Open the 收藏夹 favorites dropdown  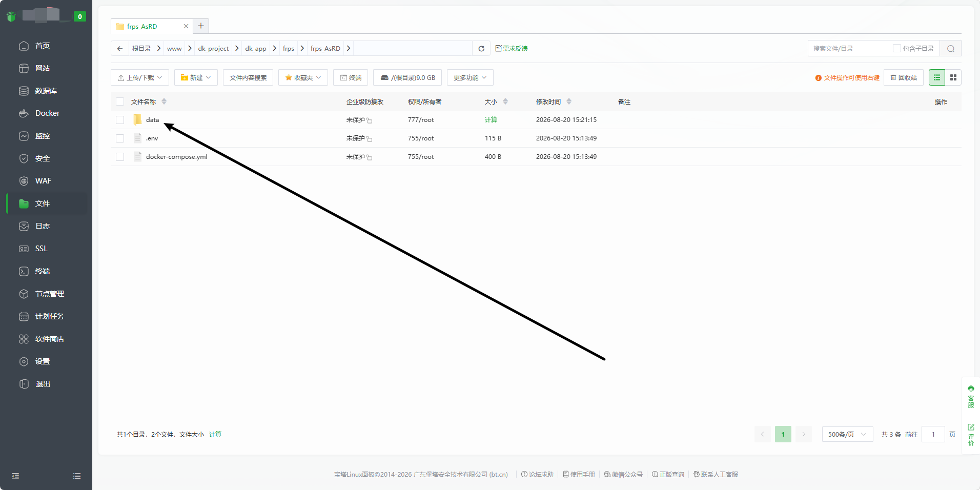(303, 77)
